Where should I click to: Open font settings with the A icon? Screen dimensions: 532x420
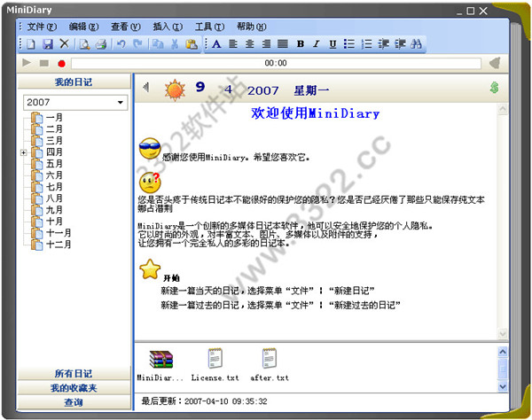(216, 44)
